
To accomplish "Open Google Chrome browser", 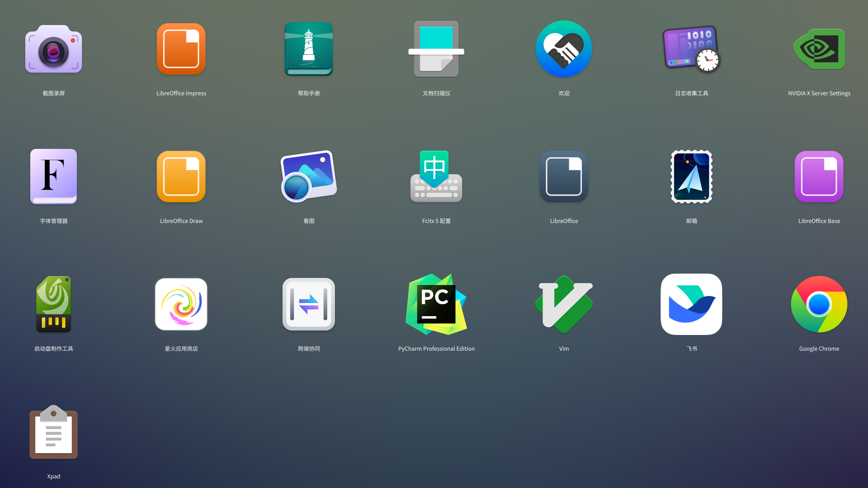I will coord(819,304).
